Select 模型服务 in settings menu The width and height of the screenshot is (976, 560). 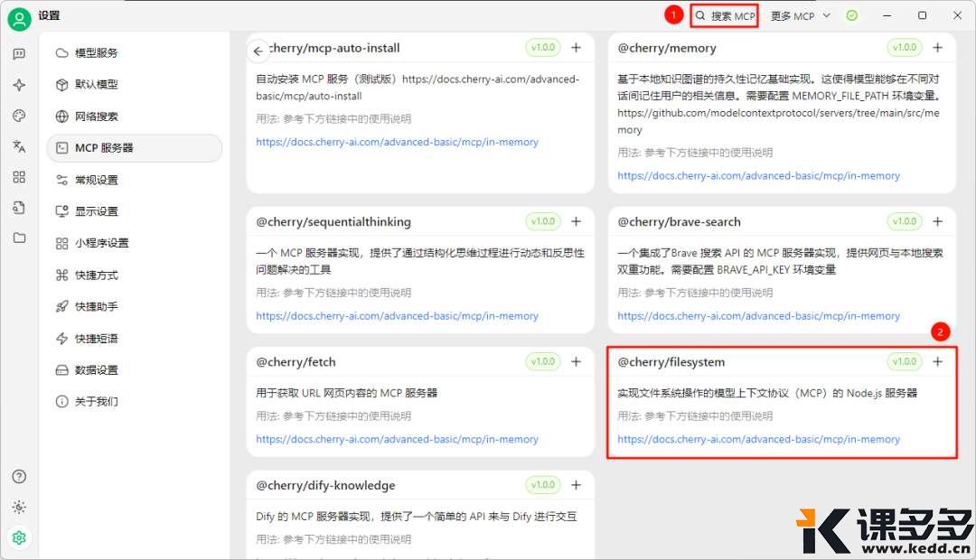tap(135, 53)
